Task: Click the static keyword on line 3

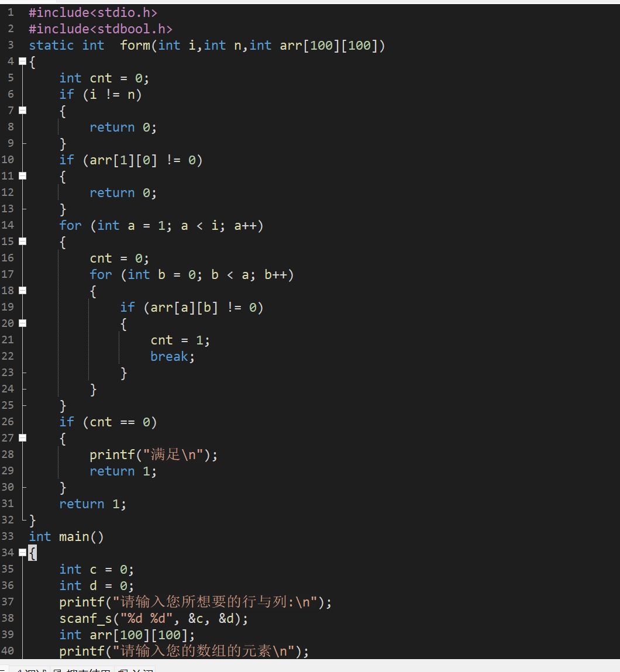Action: (x=51, y=46)
